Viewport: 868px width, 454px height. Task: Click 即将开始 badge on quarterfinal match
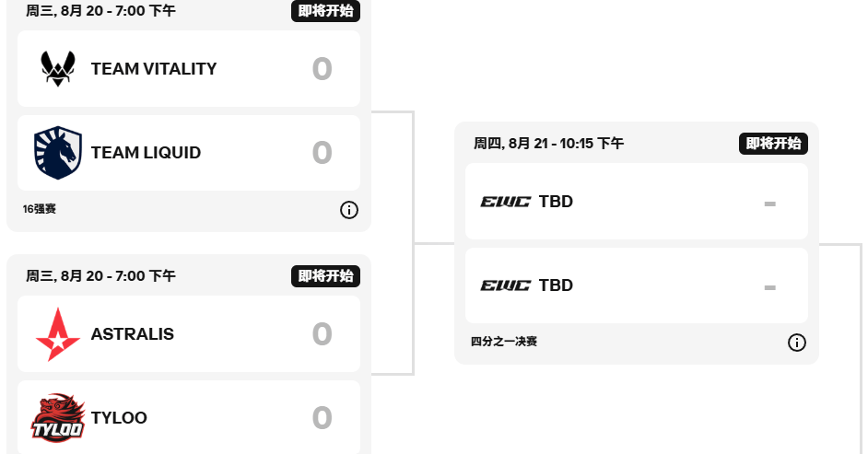click(773, 144)
